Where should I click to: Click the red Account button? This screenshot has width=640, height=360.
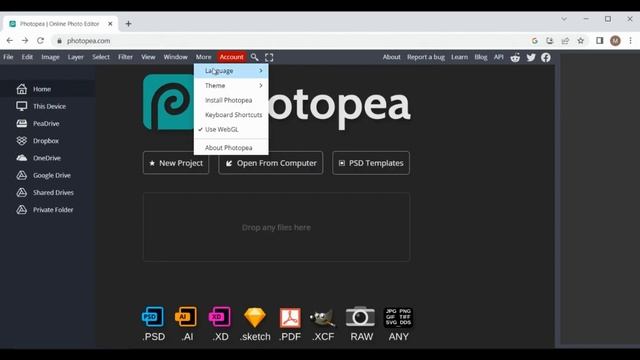click(x=231, y=57)
